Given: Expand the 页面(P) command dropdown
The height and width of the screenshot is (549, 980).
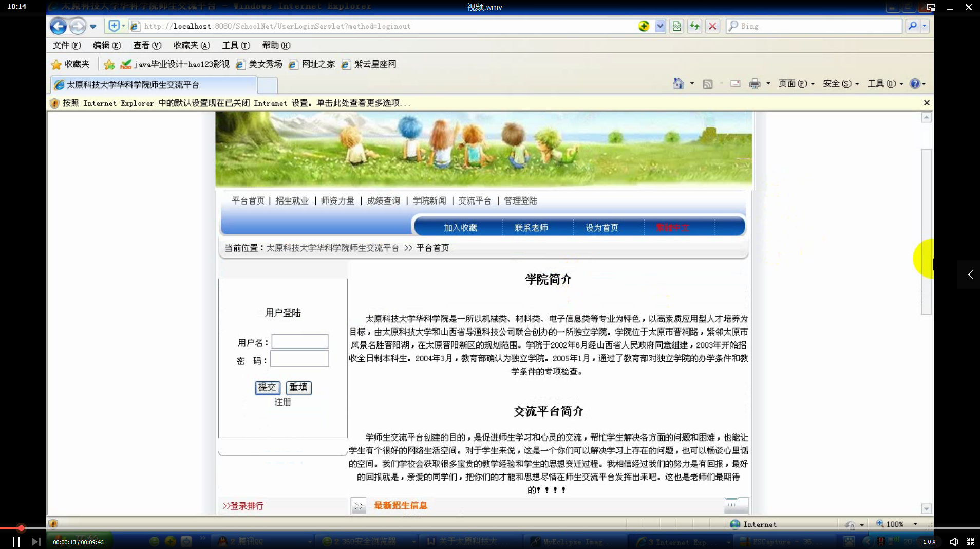Looking at the screenshot, I should pyautogui.click(x=796, y=84).
